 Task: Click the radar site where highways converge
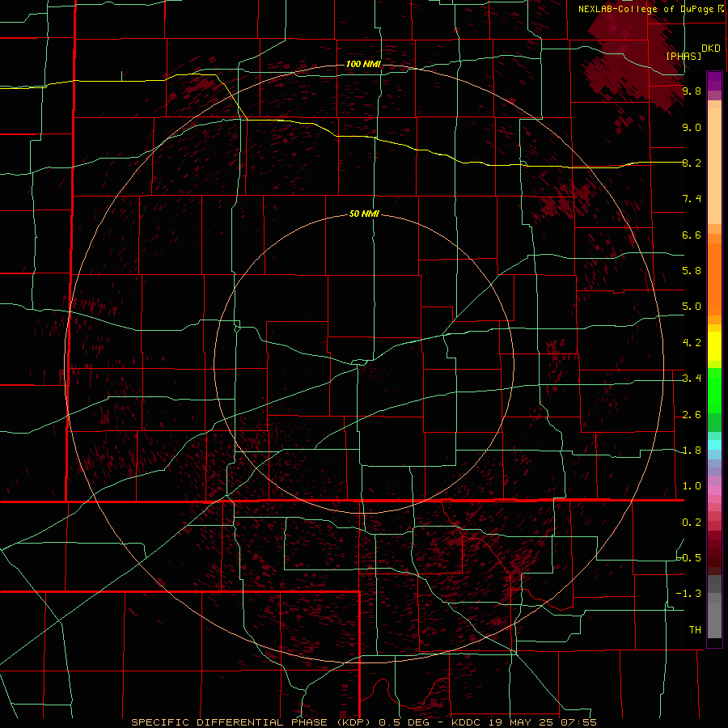(358, 364)
